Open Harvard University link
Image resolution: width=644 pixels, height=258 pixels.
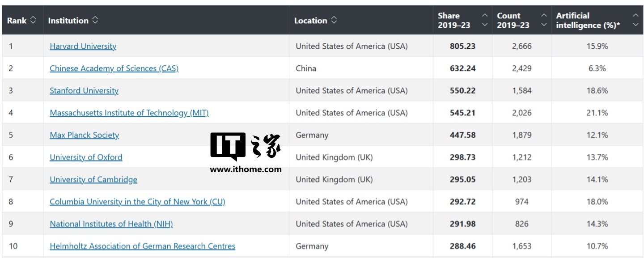[83, 46]
